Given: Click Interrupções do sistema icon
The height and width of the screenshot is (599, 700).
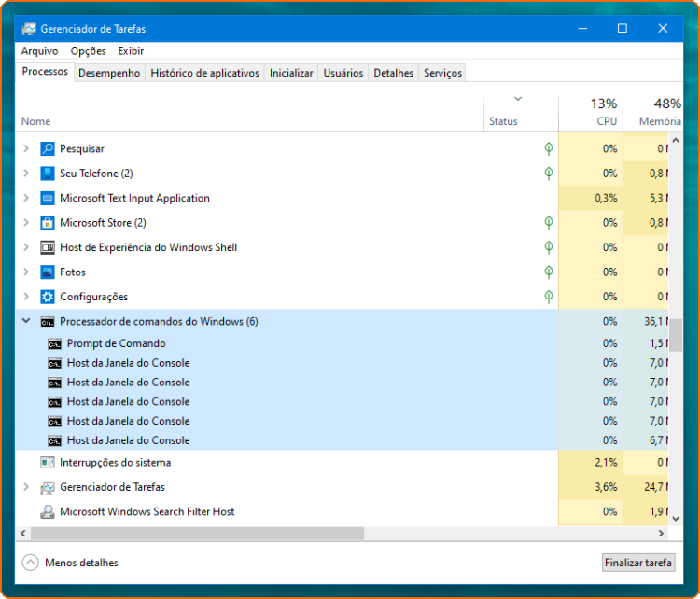Looking at the screenshot, I should (48, 463).
